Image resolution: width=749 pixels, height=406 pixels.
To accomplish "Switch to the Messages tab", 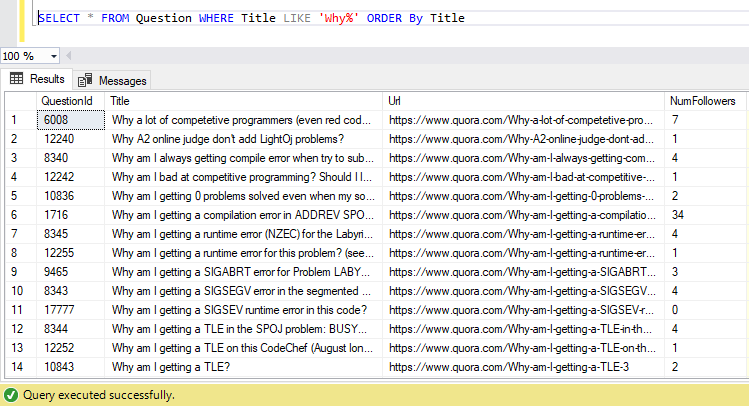I will (x=122, y=80).
